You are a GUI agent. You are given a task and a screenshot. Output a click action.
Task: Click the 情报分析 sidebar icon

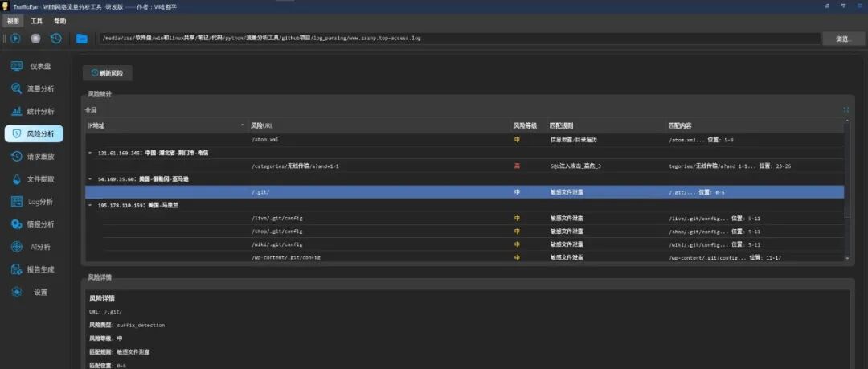click(17, 224)
